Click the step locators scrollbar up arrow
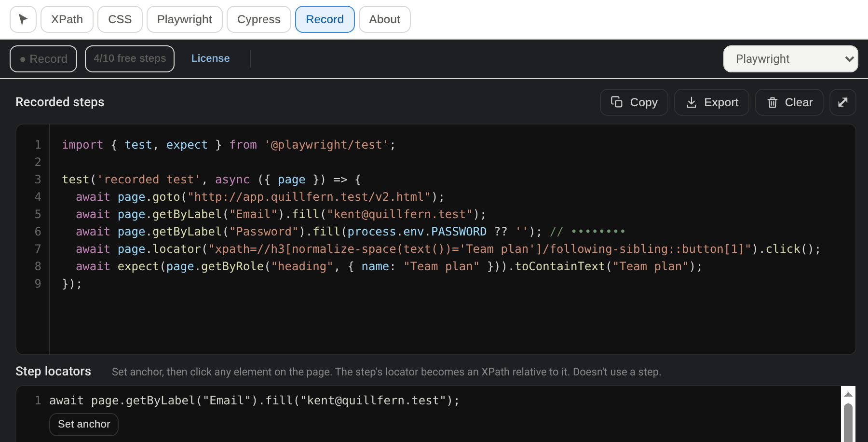868x442 pixels. 848,395
